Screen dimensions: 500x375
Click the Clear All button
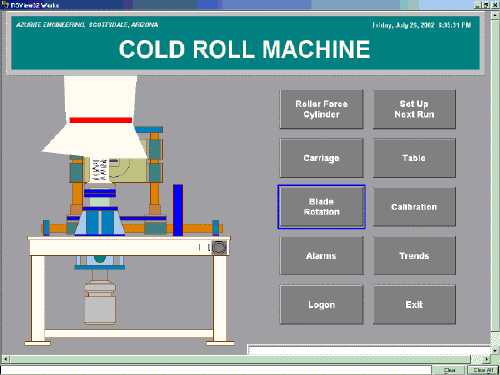point(483,370)
